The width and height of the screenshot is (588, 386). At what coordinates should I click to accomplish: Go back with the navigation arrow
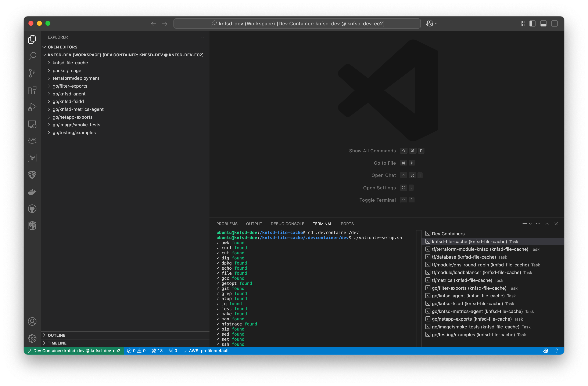[153, 24]
